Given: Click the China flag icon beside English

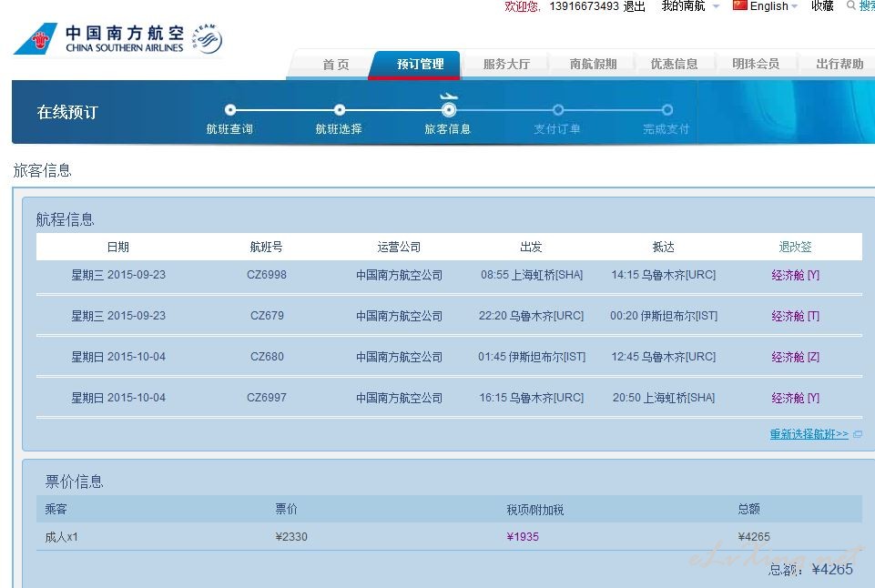Looking at the screenshot, I should click(740, 5).
